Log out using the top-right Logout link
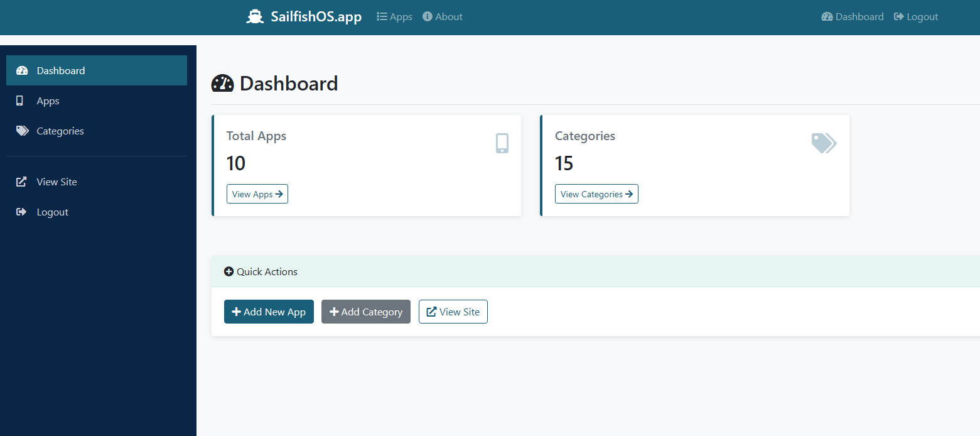 (x=916, y=17)
